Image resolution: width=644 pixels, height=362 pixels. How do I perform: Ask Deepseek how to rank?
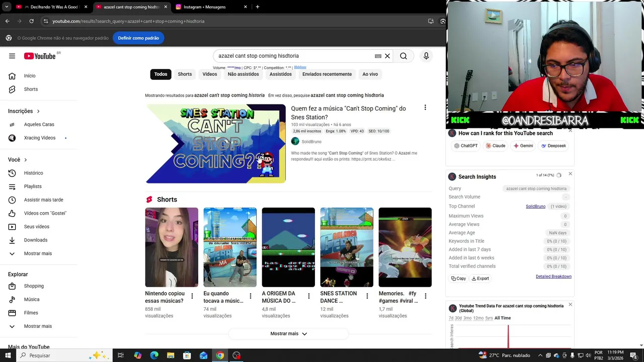(x=553, y=146)
